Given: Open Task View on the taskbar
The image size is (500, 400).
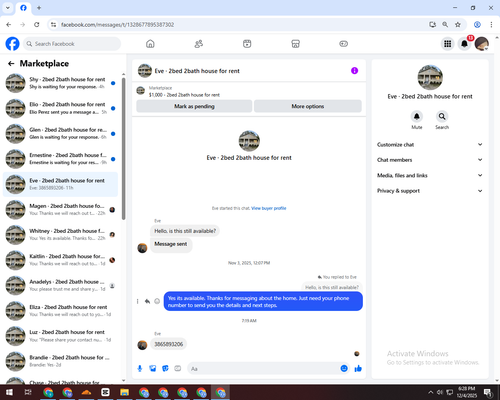Looking at the screenshot, I should coord(28,392).
